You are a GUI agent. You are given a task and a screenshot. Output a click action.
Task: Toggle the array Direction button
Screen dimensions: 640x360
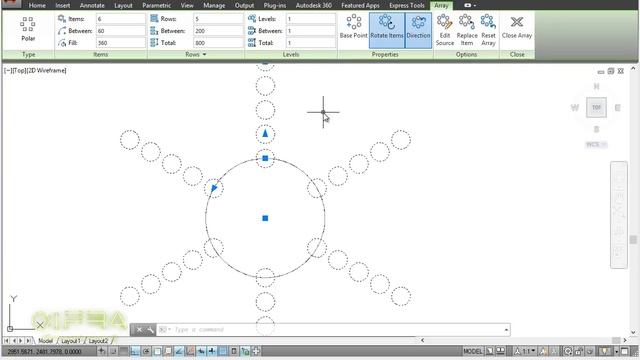coord(418,31)
